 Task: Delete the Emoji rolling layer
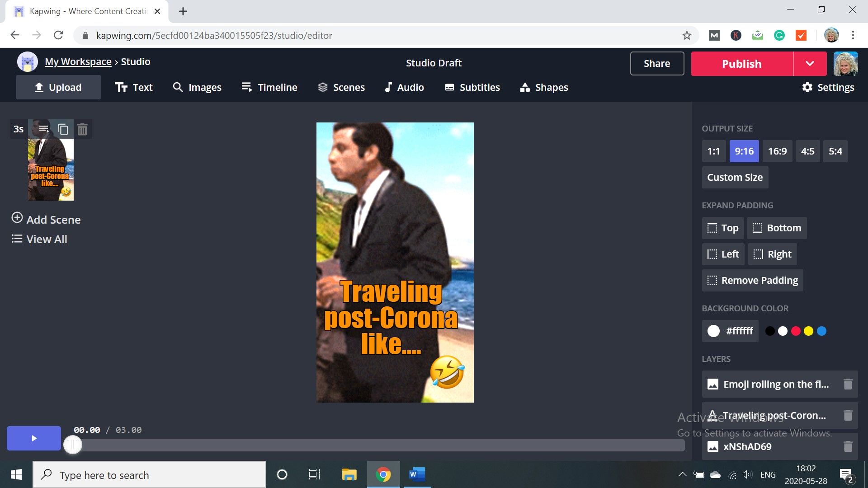click(x=848, y=384)
